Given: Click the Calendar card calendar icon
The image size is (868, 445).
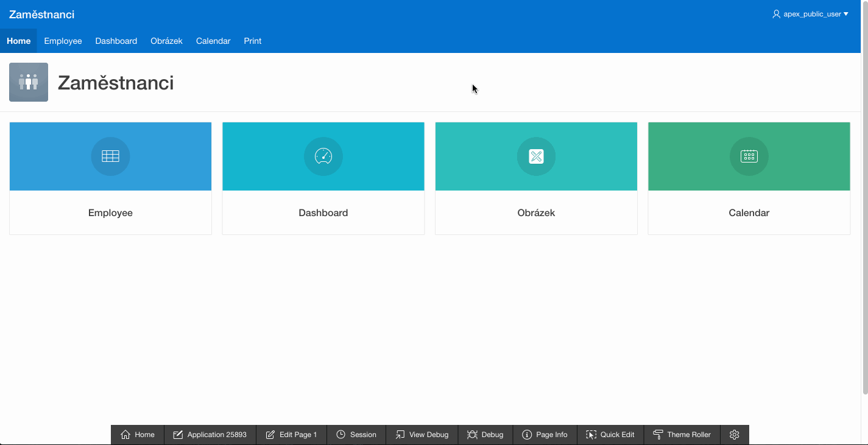Looking at the screenshot, I should tap(749, 156).
